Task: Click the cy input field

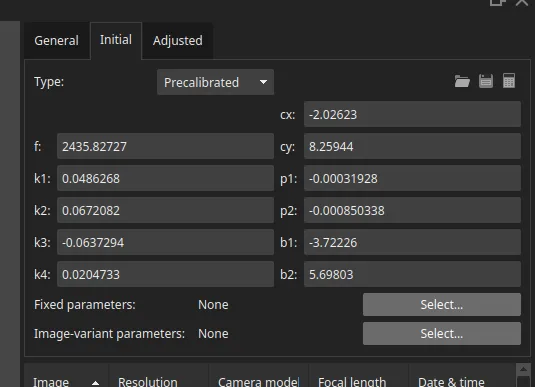Action: [x=413, y=146]
